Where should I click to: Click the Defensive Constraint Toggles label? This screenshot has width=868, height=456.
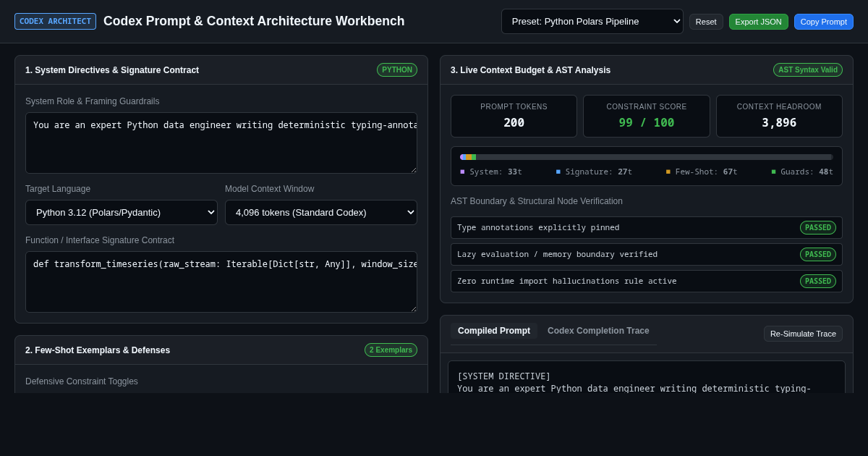point(82,381)
